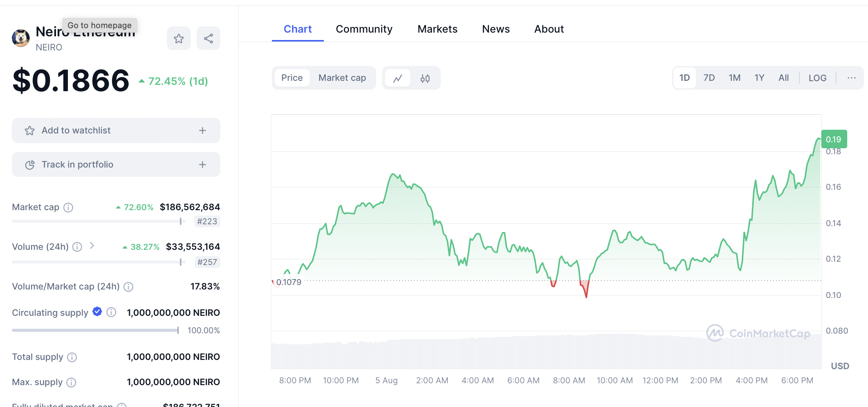This screenshot has width=868, height=407.
Task: Click Track in portfolio button
Action: click(x=116, y=165)
